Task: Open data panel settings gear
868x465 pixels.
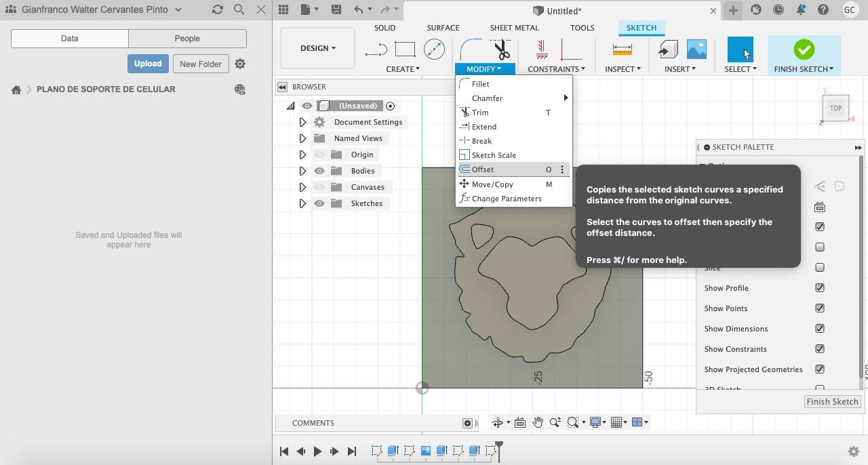Action: click(240, 64)
